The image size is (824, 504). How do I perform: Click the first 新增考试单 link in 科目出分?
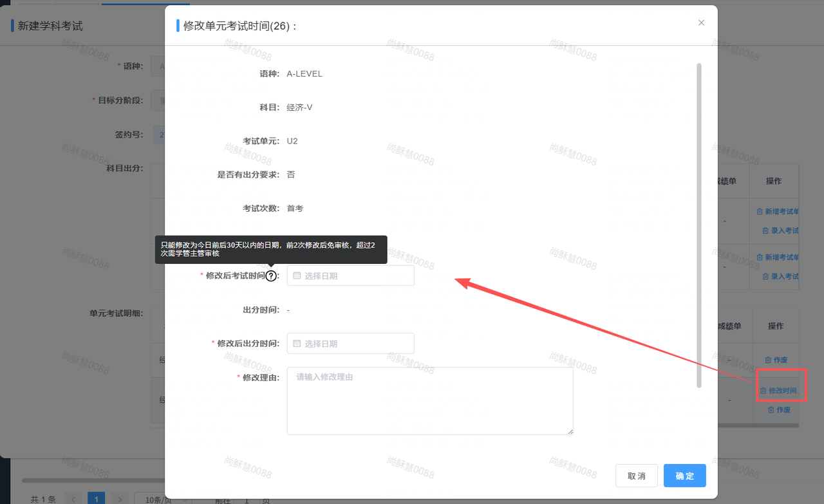778,211
